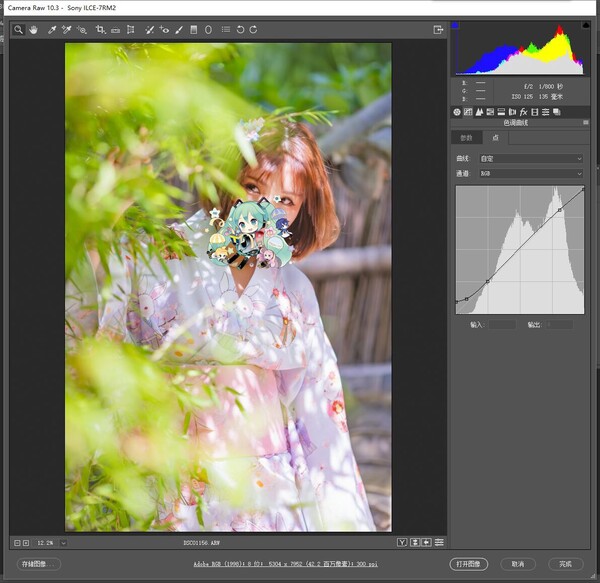Open Camera Raw preferences list icon
Screen dimensions: 600x583
click(x=226, y=29)
